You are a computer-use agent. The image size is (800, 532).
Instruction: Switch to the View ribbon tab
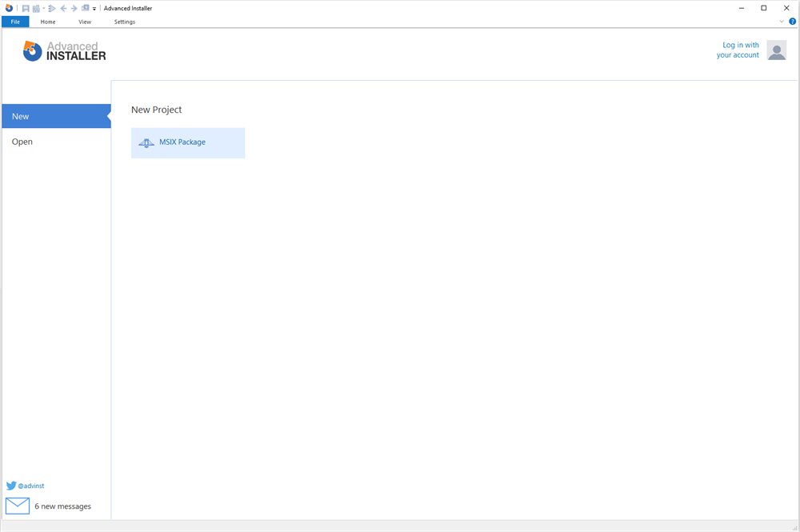tap(85, 22)
